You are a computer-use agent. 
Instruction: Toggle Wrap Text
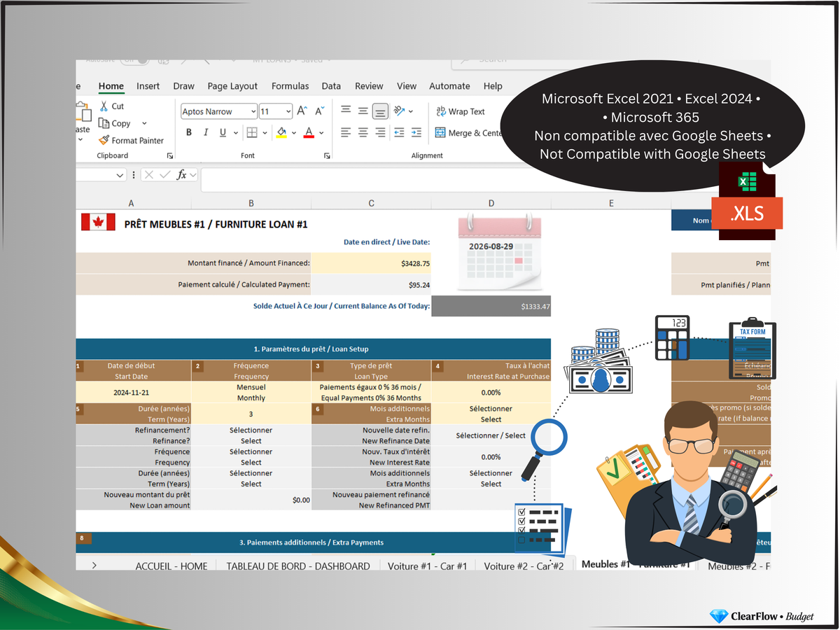[460, 111]
